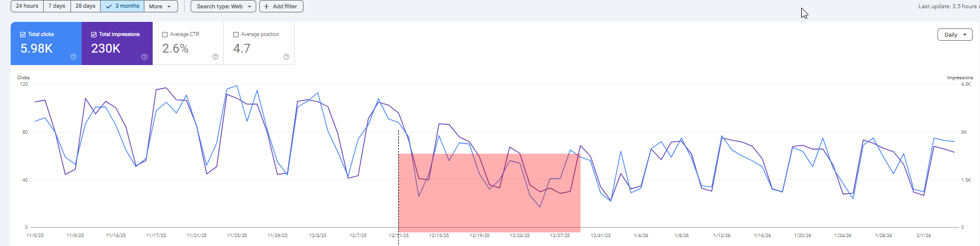Open the Search type: Web dropdown
Viewport: 980px width, 246px height.
223,7
